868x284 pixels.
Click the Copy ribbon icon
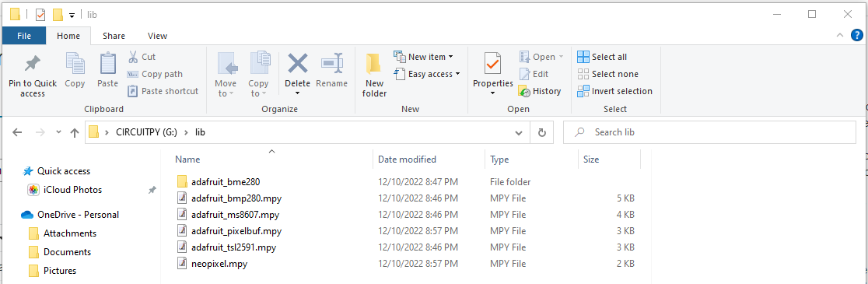click(x=75, y=63)
